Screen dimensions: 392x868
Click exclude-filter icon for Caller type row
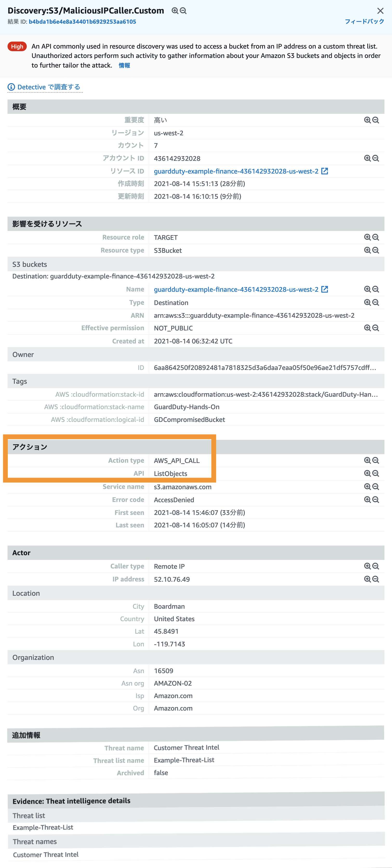(x=376, y=566)
